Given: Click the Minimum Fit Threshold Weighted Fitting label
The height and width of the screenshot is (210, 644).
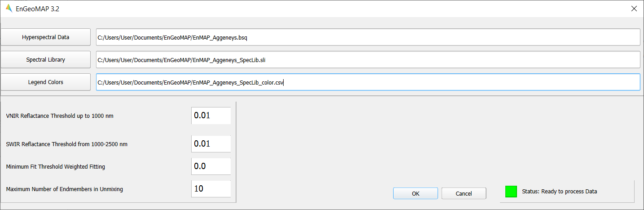Looking at the screenshot, I should 56,167.
